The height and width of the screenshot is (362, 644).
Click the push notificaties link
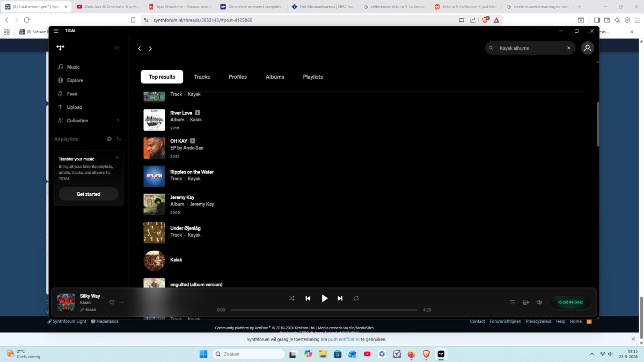[x=344, y=339]
